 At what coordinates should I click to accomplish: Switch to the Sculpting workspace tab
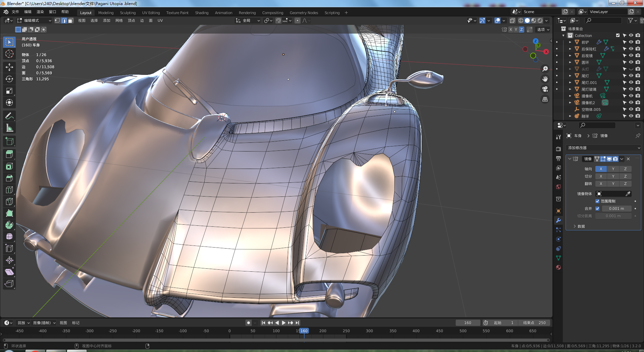(x=128, y=13)
